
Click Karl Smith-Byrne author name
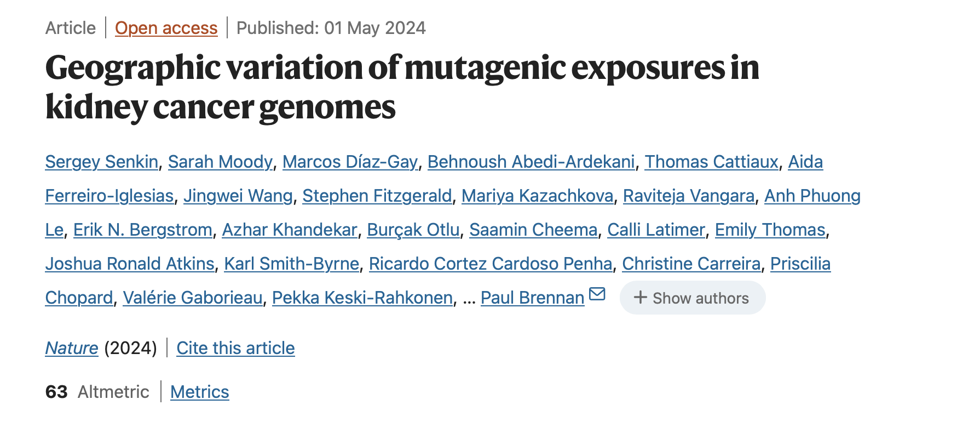coord(292,264)
